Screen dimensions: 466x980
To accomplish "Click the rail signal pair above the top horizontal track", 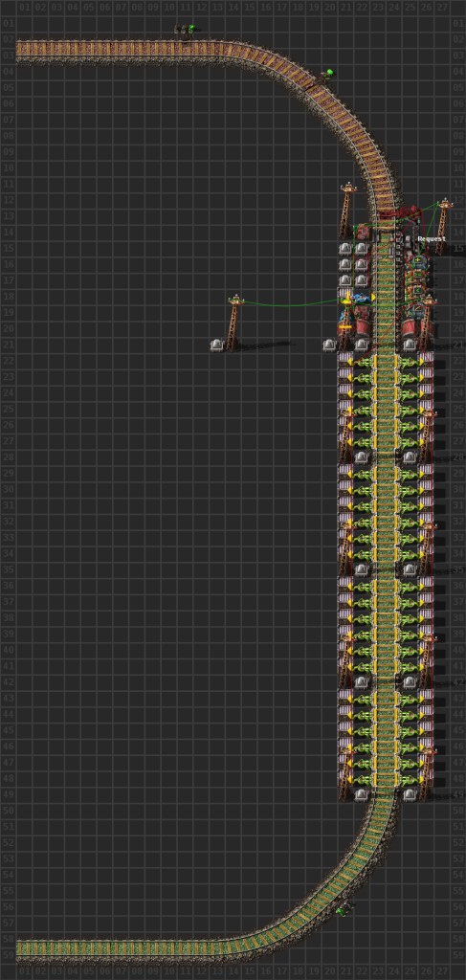I will point(185,30).
